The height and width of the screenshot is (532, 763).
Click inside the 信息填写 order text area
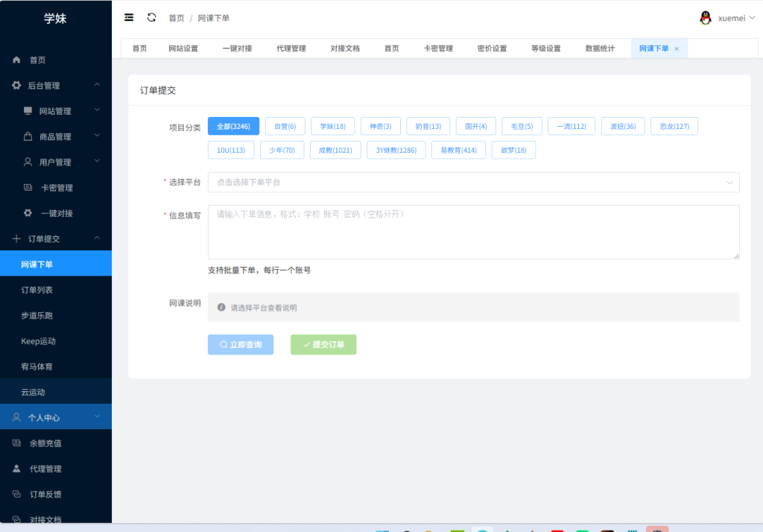coord(473,231)
